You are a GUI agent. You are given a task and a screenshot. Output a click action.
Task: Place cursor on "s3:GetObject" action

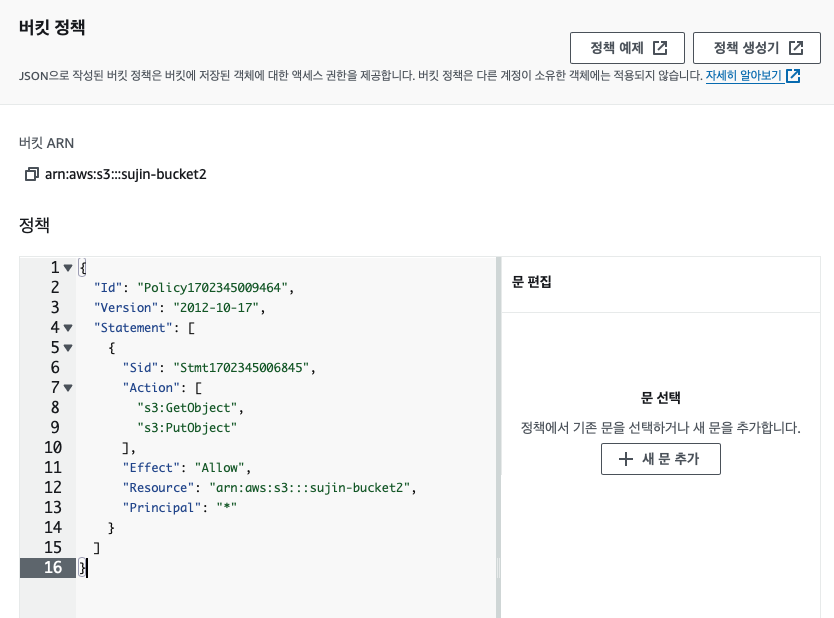pyautogui.click(x=187, y=408)
